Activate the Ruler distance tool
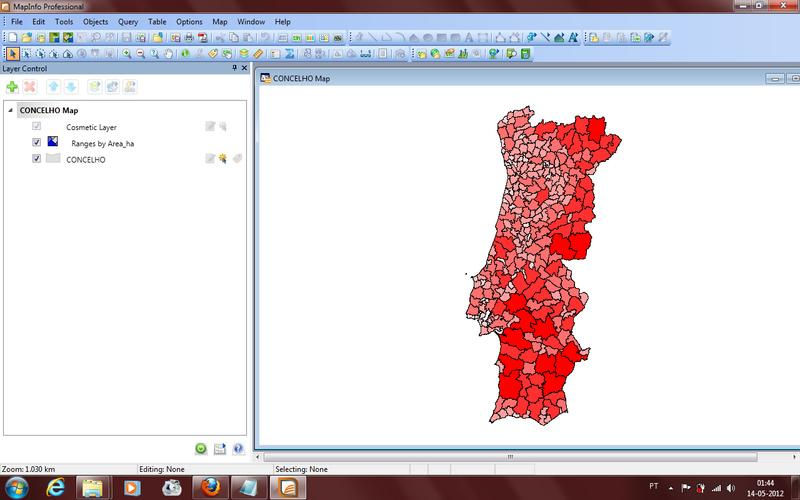This screenshot has width=800, height=500. coord(258,54)
